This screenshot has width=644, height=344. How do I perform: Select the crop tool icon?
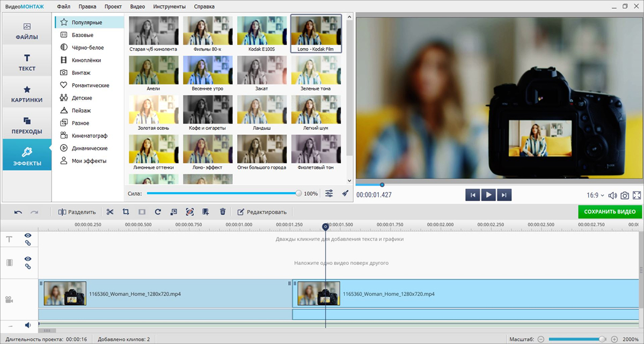click(x=126, y=212)
